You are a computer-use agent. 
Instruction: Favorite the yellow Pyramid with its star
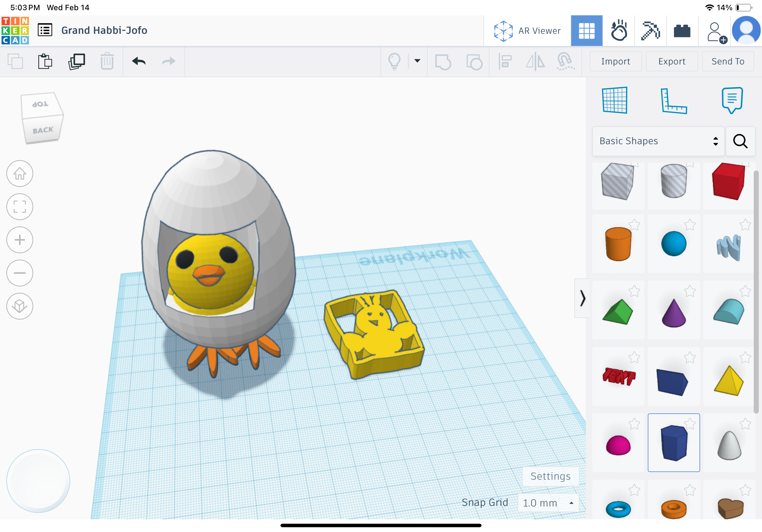[x=745, y=358]
